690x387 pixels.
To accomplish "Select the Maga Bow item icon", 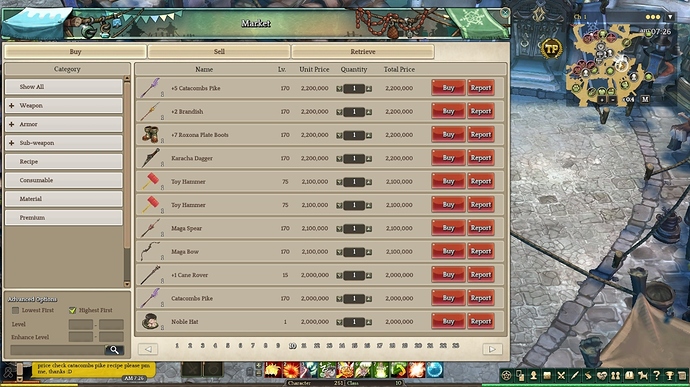I will coord(150,251).
